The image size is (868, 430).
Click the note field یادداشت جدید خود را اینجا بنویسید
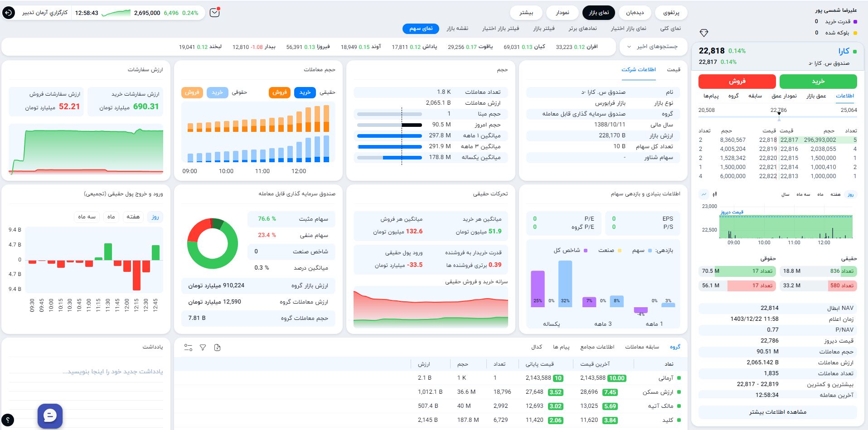[x=113, y=372]
